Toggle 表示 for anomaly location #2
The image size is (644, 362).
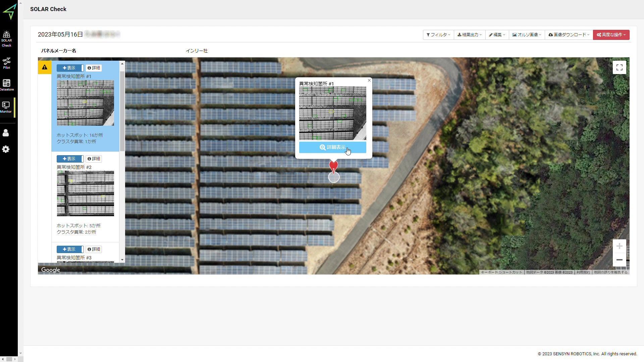click(70, 159)
